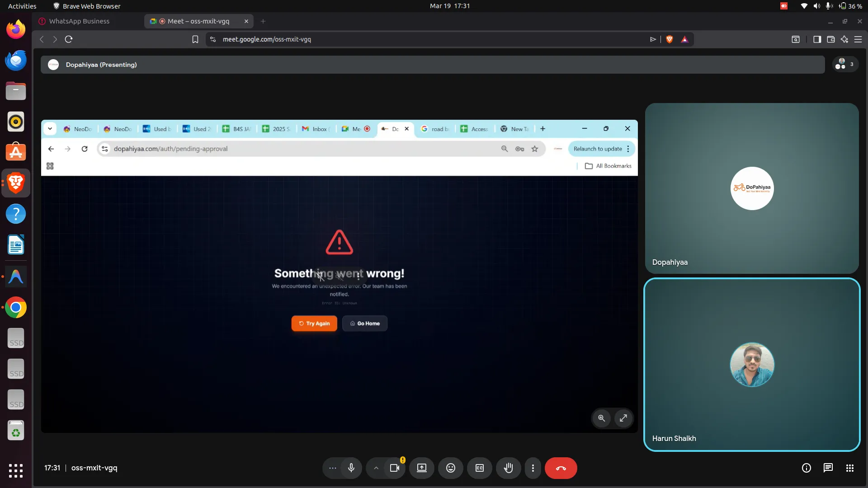Screen dimensions: 868x488
Task: Raise your hand in the meeting
Action: tap(508, 468)
